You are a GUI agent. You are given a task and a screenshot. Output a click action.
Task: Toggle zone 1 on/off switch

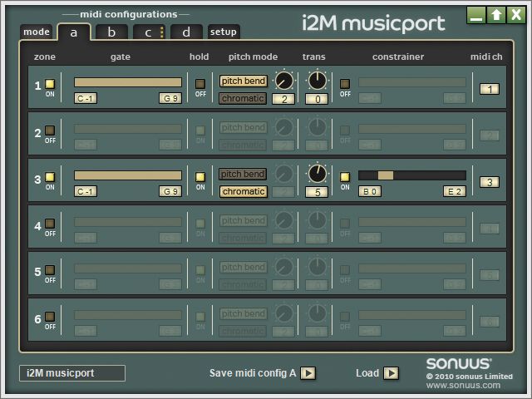[50, 84]
